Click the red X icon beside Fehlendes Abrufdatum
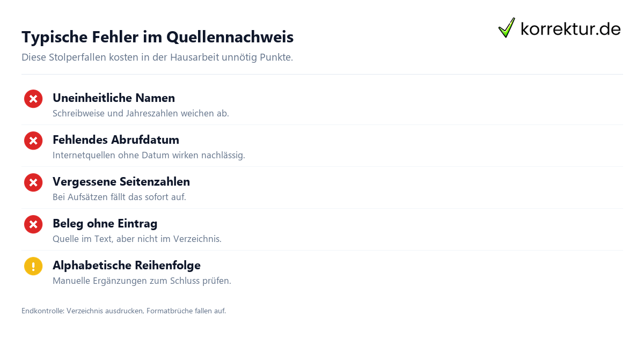Screen dimensions: 644x338 [x=33, y=141]
